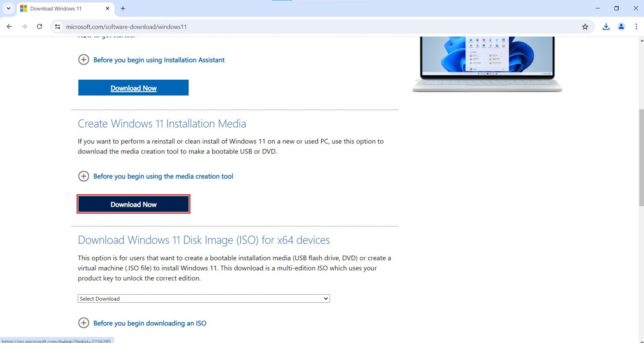
Task: Open the Chrome downloads icon
Action: point(606,27)
